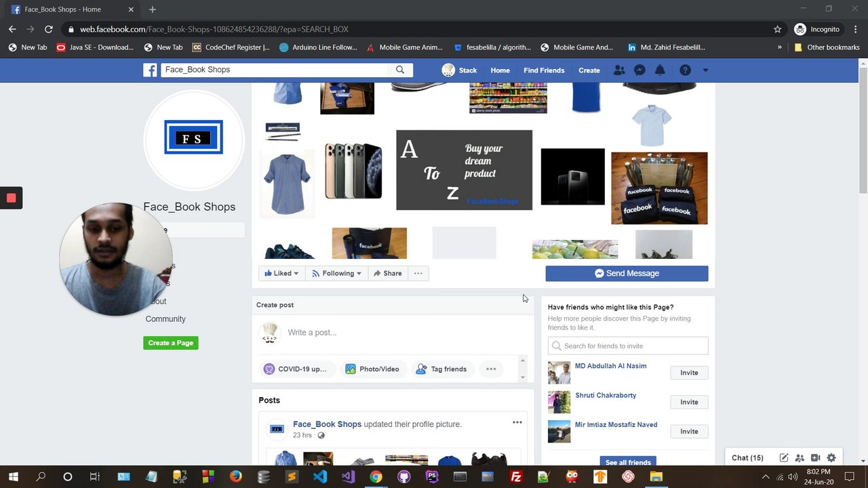Open the Incognito indicator

coord(816,29)
